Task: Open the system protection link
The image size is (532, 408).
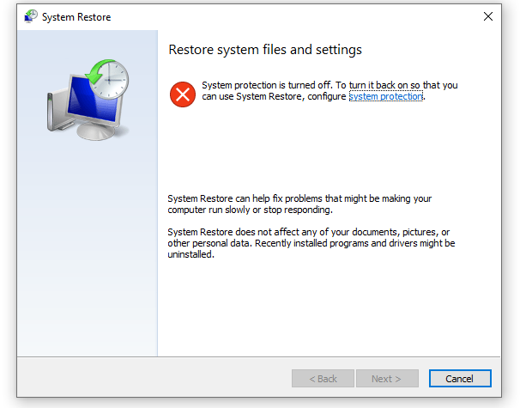Action: [386, 96]
